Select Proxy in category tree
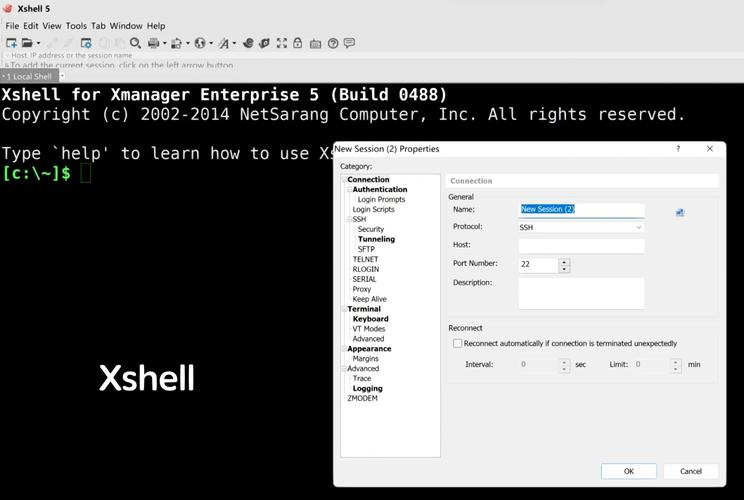The image size is (744, 500). [362, 289]
